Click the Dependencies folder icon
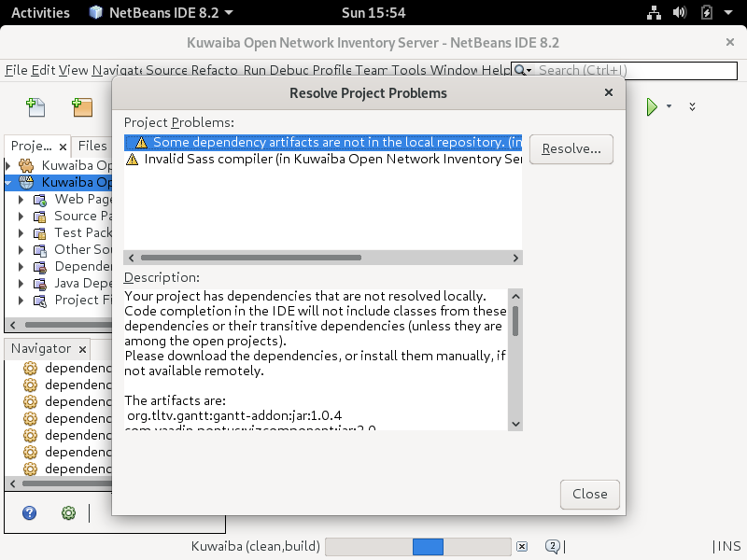The image size is (747, 560). 40,267
